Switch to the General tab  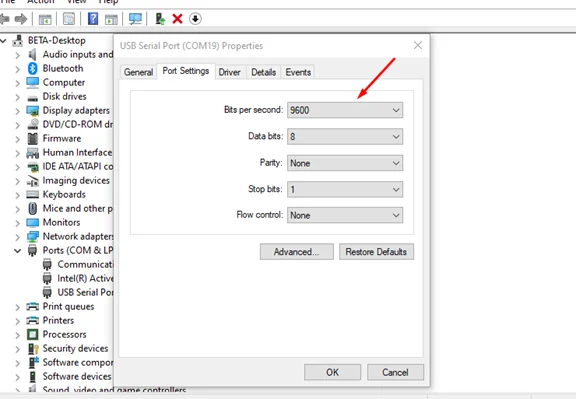(138, 72)
